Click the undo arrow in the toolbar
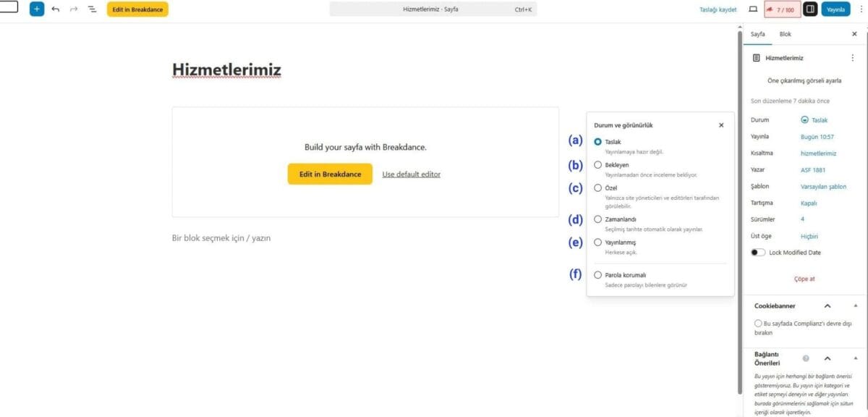868x417 pixels. pos(56,9)
